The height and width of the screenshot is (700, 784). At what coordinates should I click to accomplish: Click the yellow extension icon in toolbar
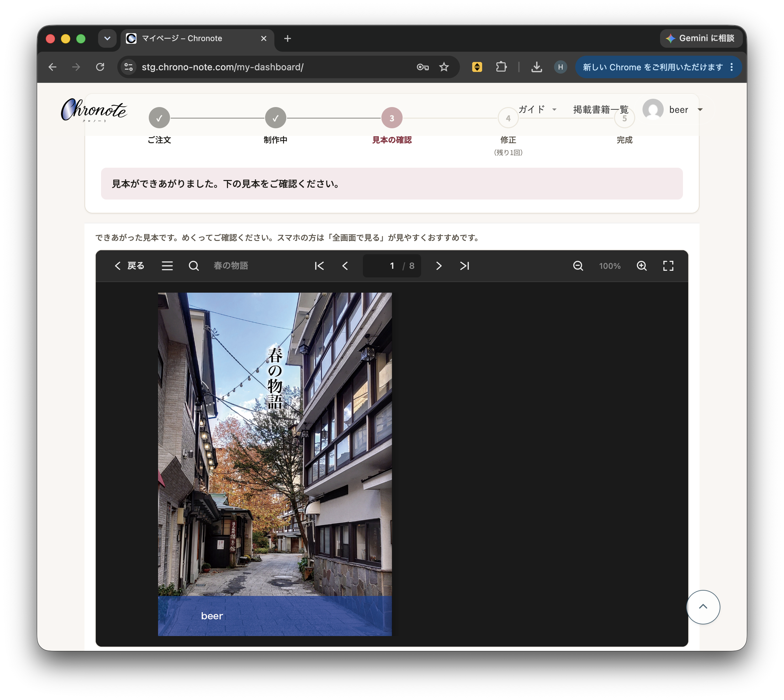(477, 67)
